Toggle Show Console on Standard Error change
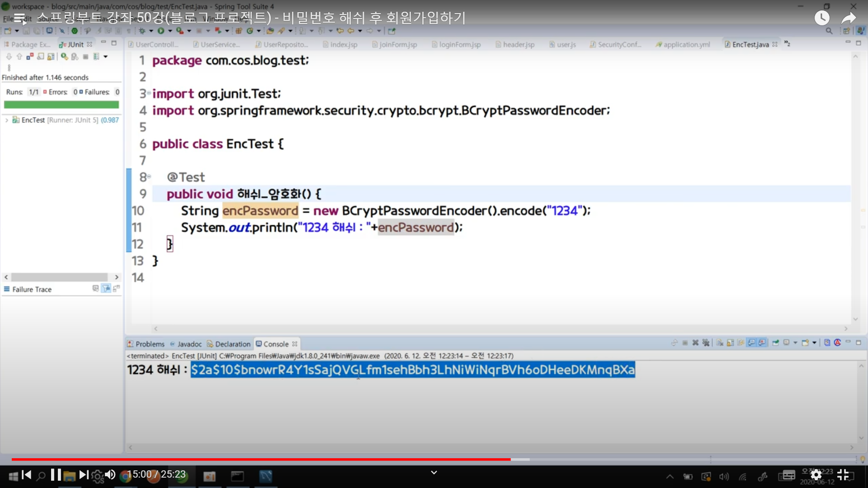Screen dimensions: 868x488 [762, 343]
